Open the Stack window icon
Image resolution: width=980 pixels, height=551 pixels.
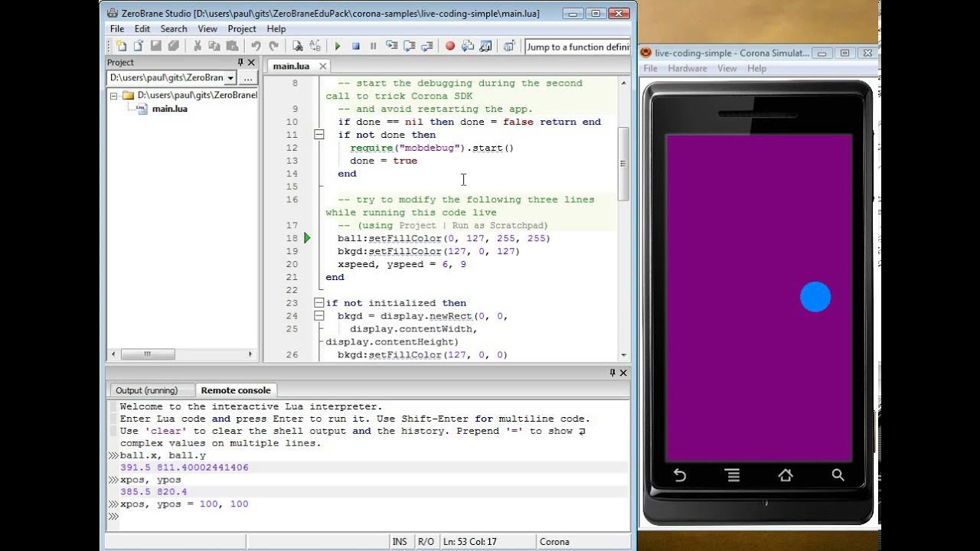pos(468,46)
